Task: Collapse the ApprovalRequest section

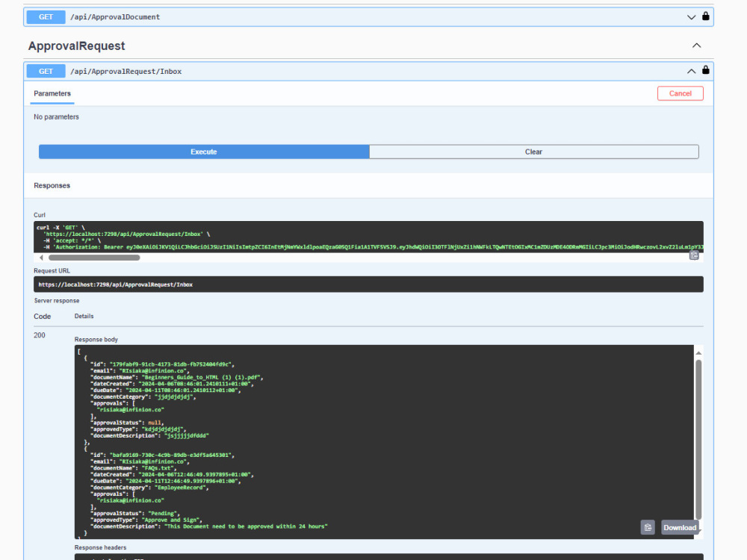Action: click(x=696, y=46)
